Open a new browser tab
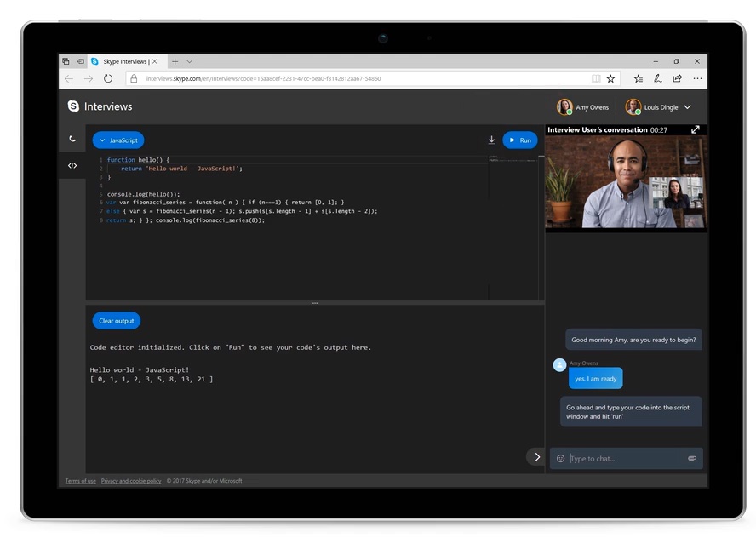This screenshot has width=756, height=538. (175, 61)
